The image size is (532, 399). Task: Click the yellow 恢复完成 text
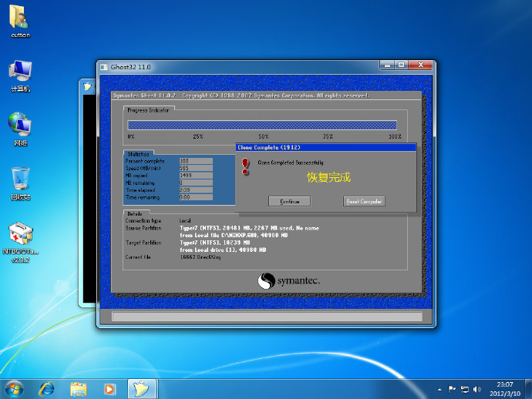point(328,177)
